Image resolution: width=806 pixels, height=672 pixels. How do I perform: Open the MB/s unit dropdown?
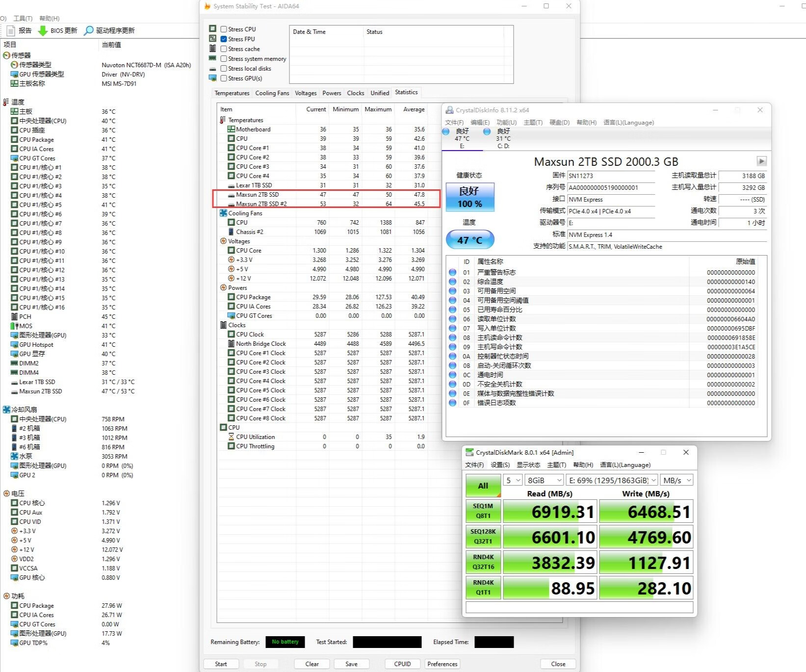point(676,480)
